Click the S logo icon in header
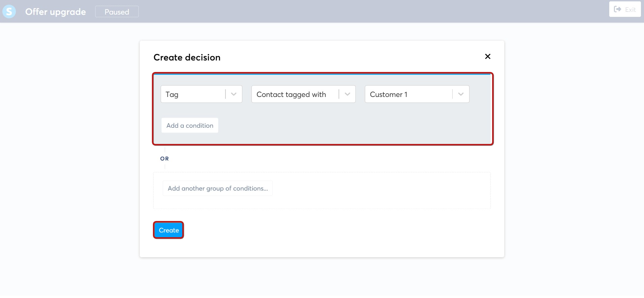The height and width of the screenshot is (298, 644). click(x=9, y=11)
